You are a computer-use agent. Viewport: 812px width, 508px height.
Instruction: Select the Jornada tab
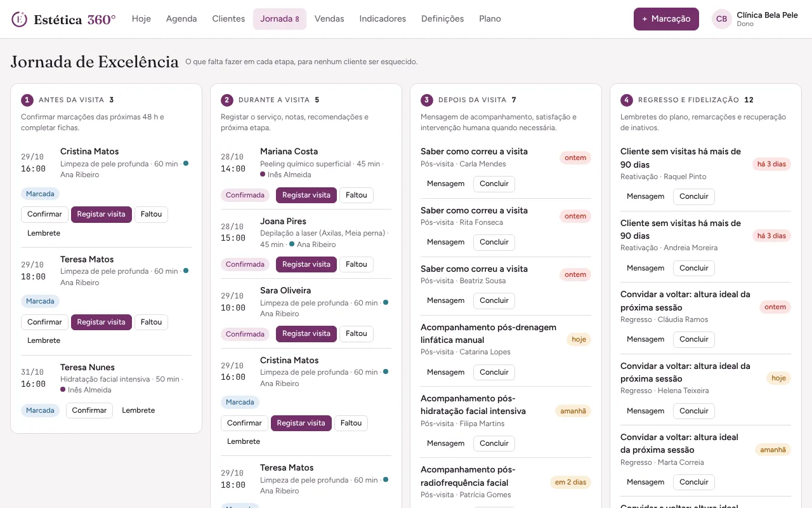click(280, 19)
